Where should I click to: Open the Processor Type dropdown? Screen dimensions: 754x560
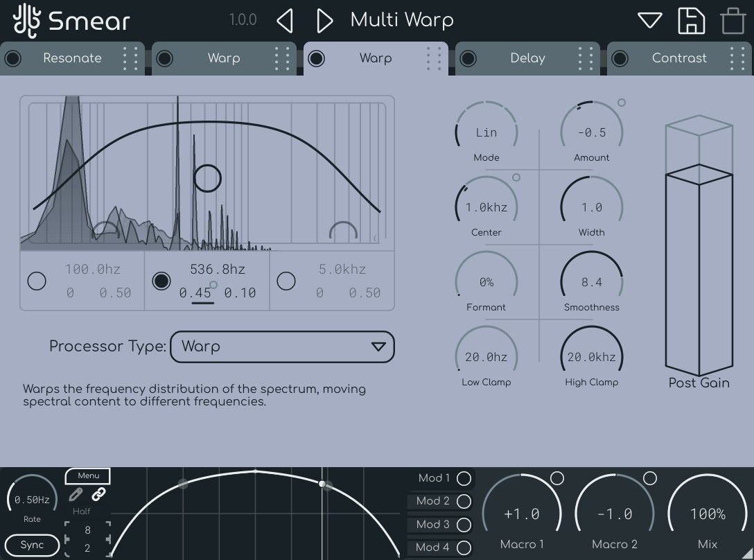[x=282, y=347]
